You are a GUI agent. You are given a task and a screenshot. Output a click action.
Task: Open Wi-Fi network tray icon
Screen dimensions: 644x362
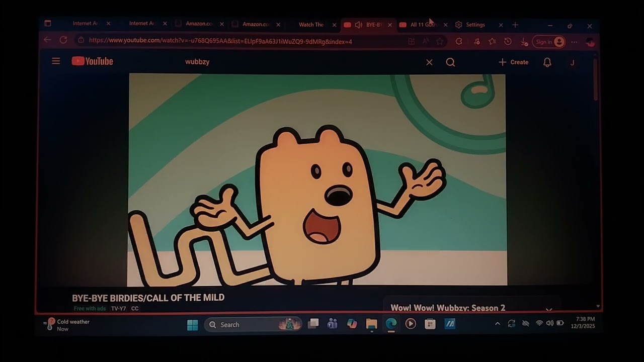[x=539, y=323]
